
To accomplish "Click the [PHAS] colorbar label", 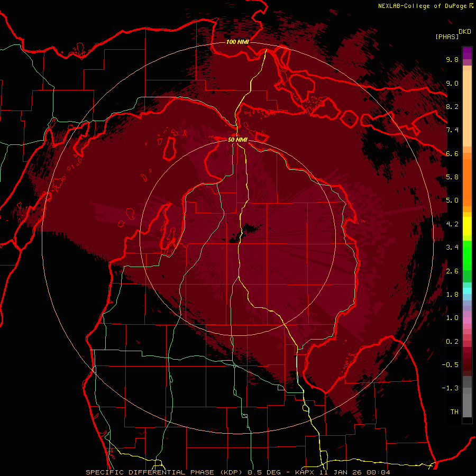I will pyautogui.click(x=447, y=36).
